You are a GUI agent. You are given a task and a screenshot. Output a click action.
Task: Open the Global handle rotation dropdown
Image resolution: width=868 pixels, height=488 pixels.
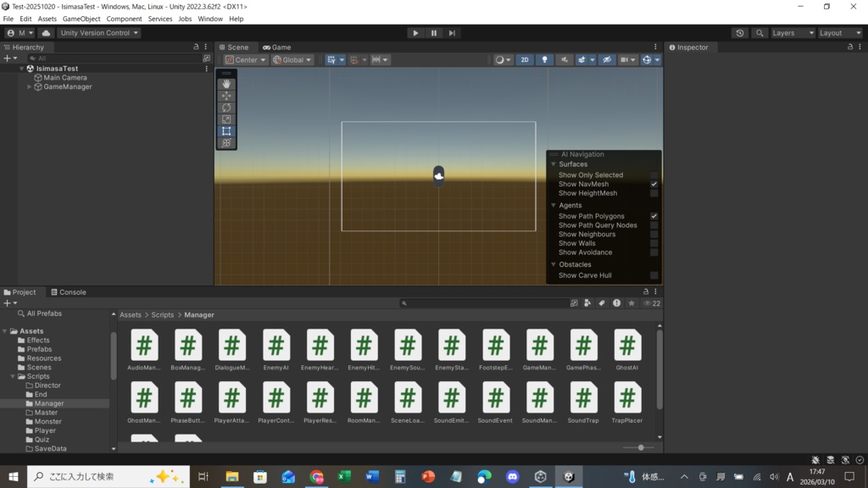pos(293,60)
